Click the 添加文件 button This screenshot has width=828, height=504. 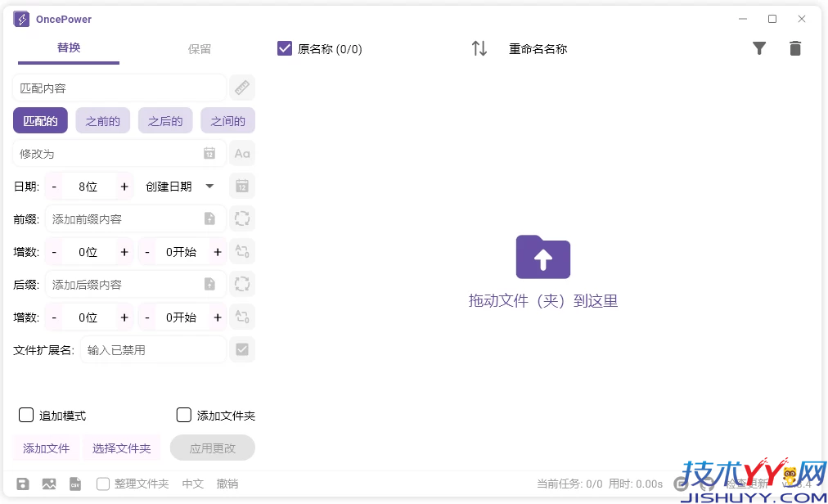tap(46, 448)
